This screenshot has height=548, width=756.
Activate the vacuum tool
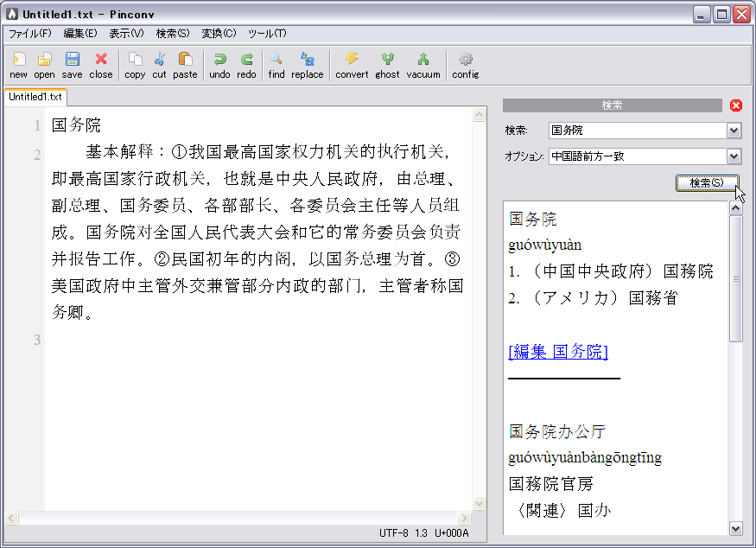(423, 65)
